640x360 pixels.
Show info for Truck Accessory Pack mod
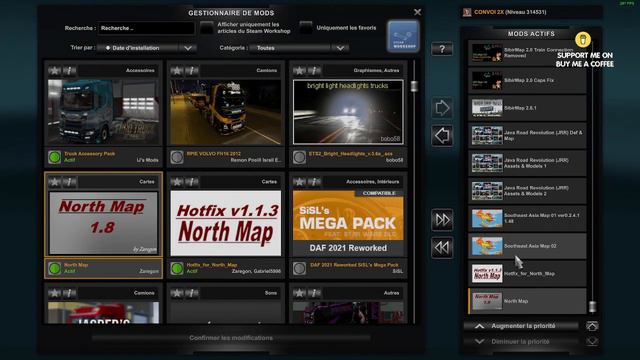click(x=70, y=71)
